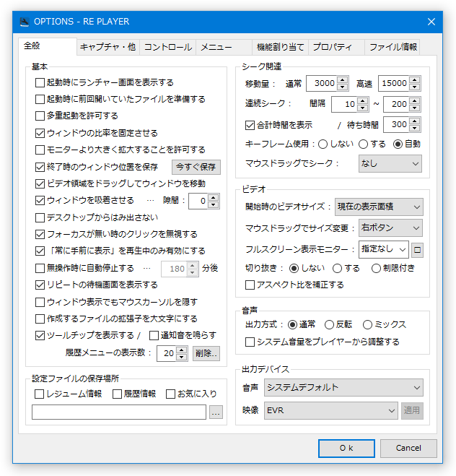Enable 通知音を鳴らす checkbox

point(154,335)
